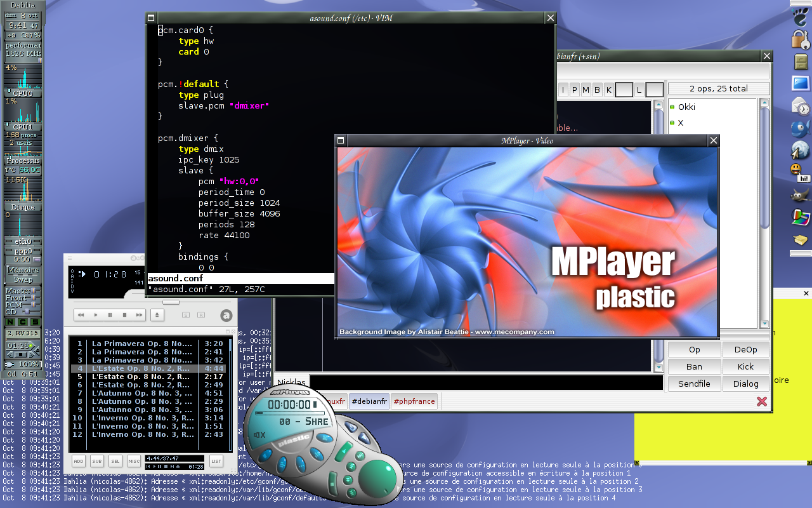Click the mute speaker icon on MPlayer display
This screenshot has height=508, width=812.
tap(259, 435)
